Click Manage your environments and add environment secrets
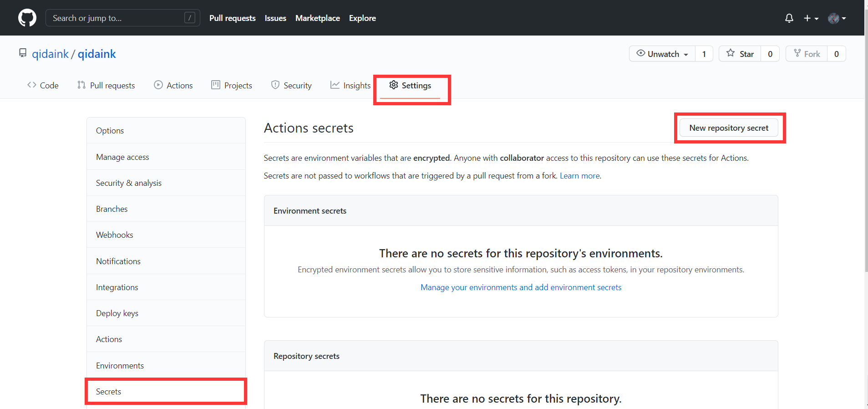The width and height of the screenshot is (868, 409). 521,287
